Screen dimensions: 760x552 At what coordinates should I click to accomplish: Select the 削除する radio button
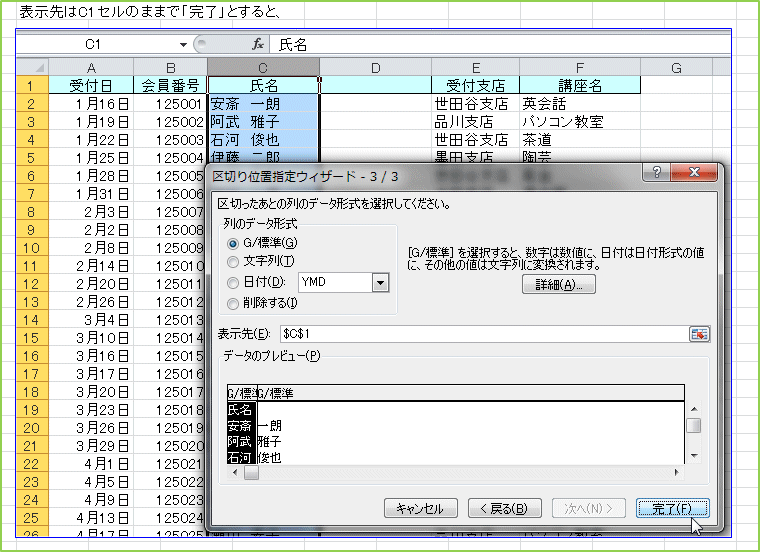click(233, 303)
